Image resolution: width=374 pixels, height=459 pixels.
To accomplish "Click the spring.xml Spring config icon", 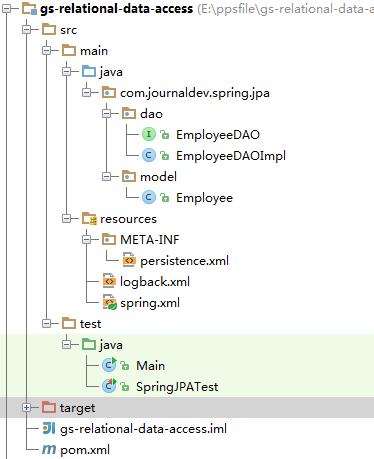I will 110,303.
